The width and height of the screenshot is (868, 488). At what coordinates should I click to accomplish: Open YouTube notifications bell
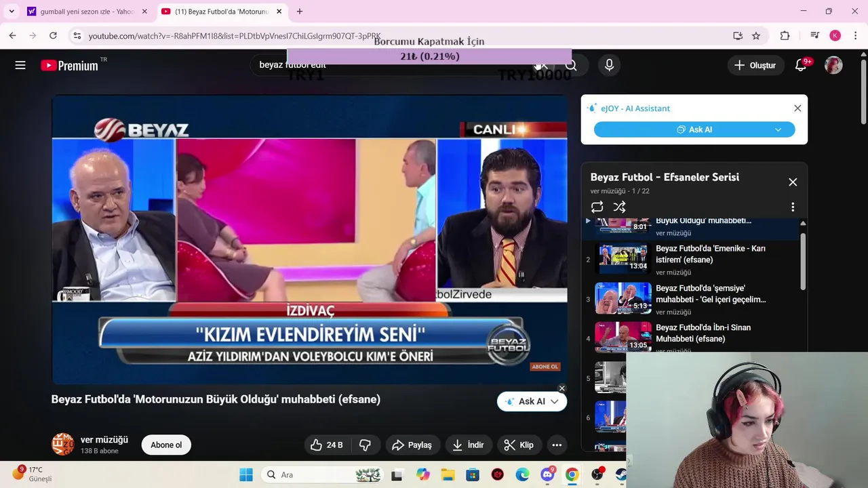801,65
